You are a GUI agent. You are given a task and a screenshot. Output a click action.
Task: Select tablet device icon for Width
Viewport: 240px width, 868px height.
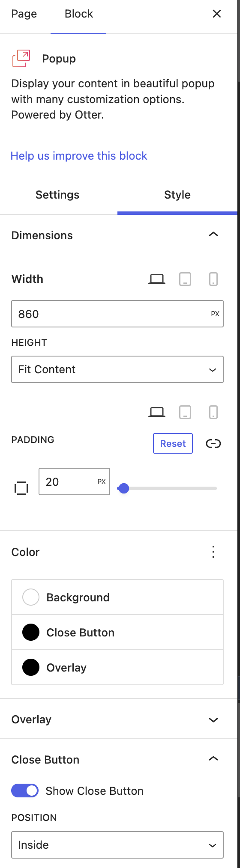tap(185, 279)
